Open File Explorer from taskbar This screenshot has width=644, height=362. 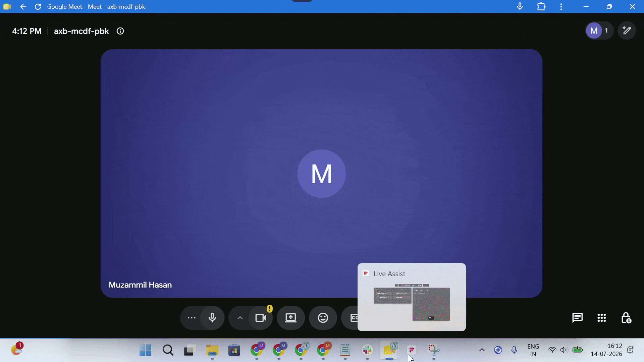point(212,350)
